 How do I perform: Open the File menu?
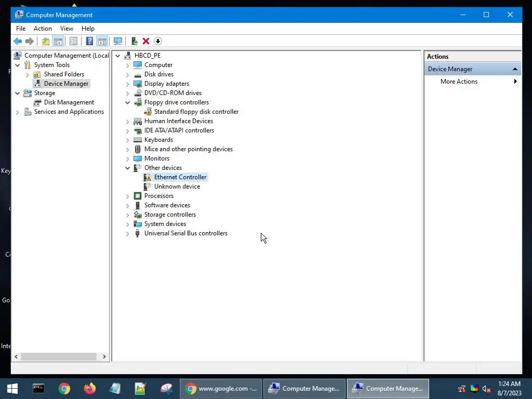[x=21, y=29]
